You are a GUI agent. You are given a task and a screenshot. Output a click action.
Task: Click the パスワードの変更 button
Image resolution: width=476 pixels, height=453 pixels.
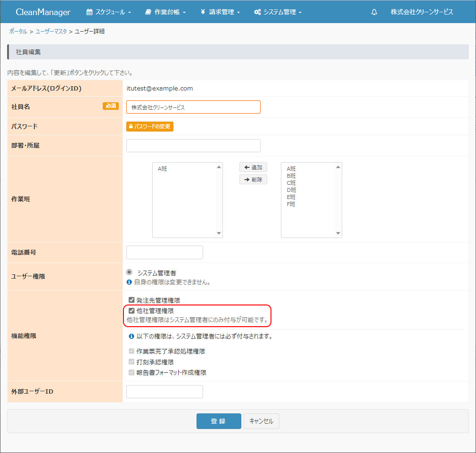click(150, 127)
